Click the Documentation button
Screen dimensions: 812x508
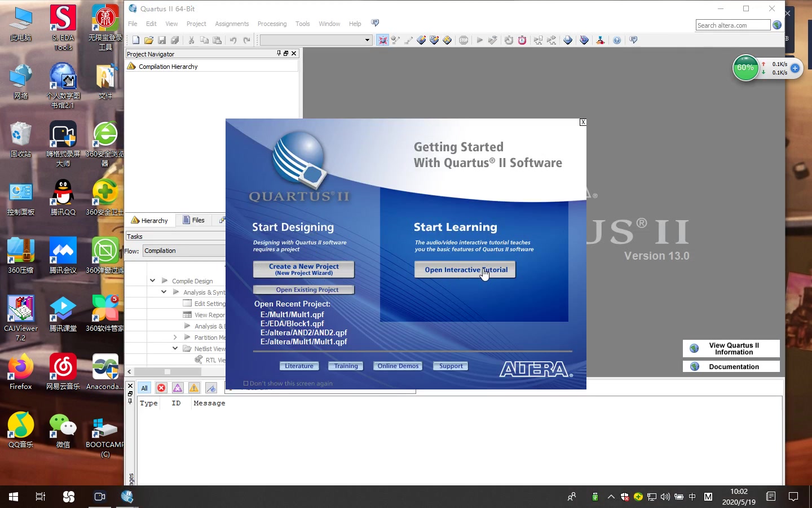(x=731, y=366)
